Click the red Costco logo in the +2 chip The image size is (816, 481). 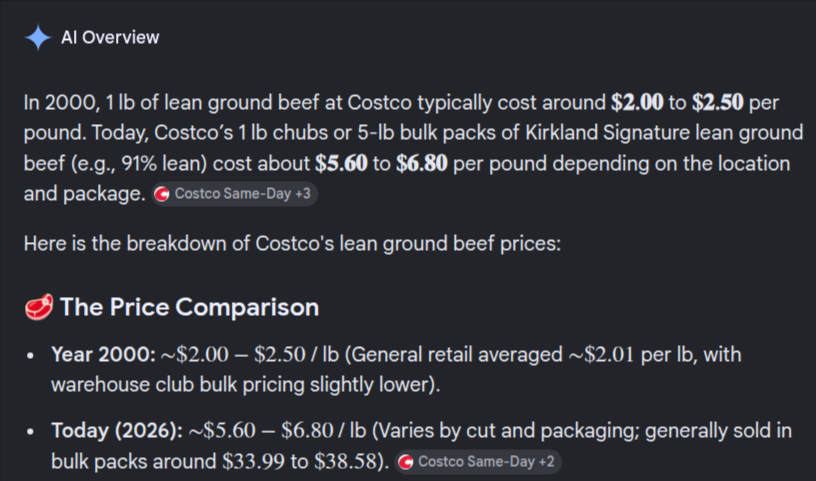405,462
